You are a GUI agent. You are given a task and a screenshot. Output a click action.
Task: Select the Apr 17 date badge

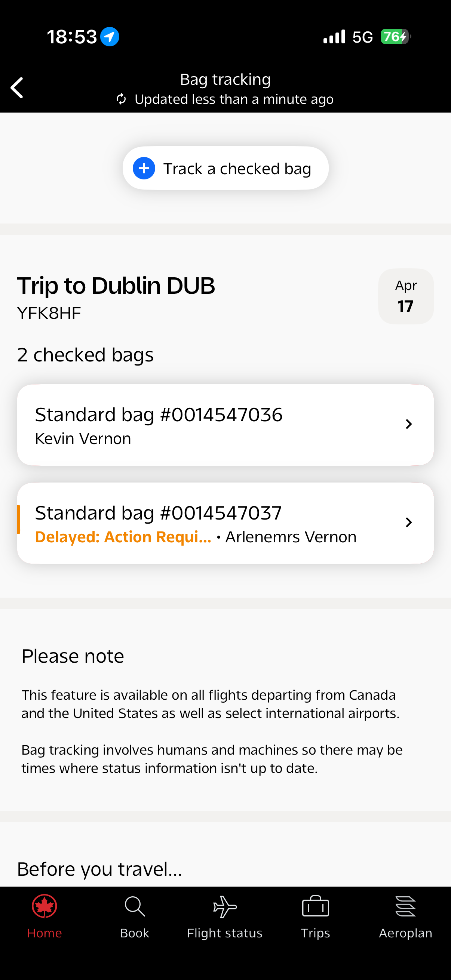pos(406,296)
